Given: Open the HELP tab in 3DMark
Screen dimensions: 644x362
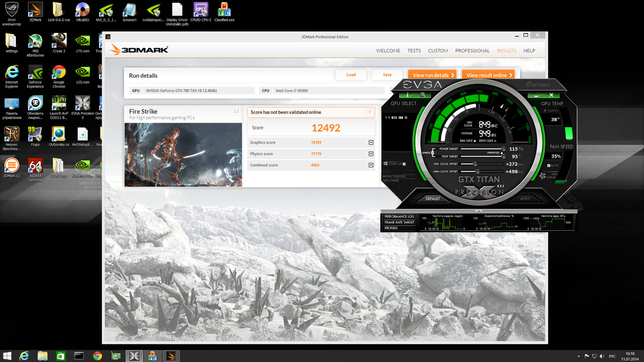Looking at the screenshot, I should [529, 51].
